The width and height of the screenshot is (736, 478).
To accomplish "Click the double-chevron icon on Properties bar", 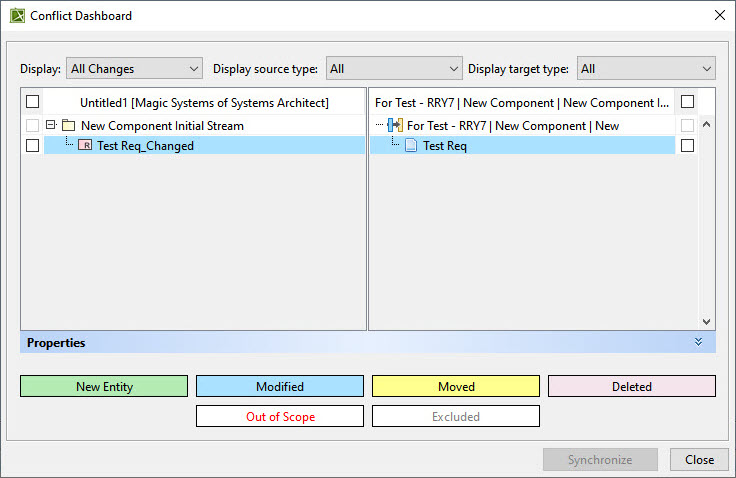I will pyautogui.click(x=698, y=342).
